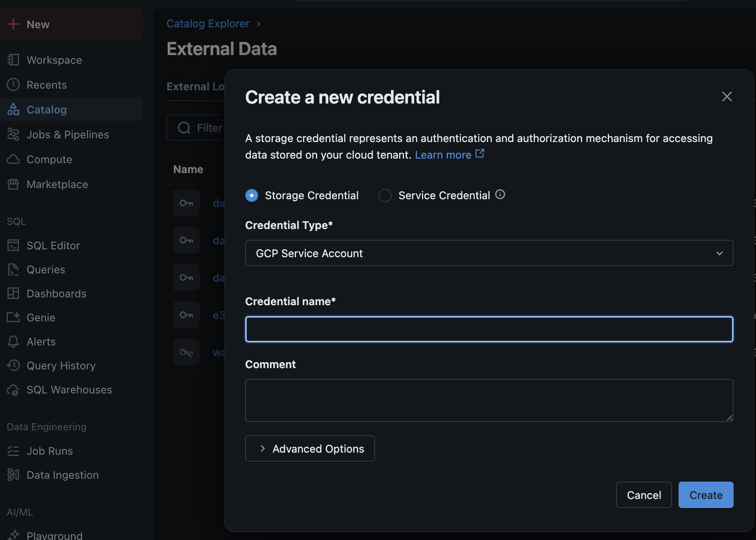Viewport: 756px width, 540px height.
Task: Close the Create a new credential dialog
Action: [727, 96]
